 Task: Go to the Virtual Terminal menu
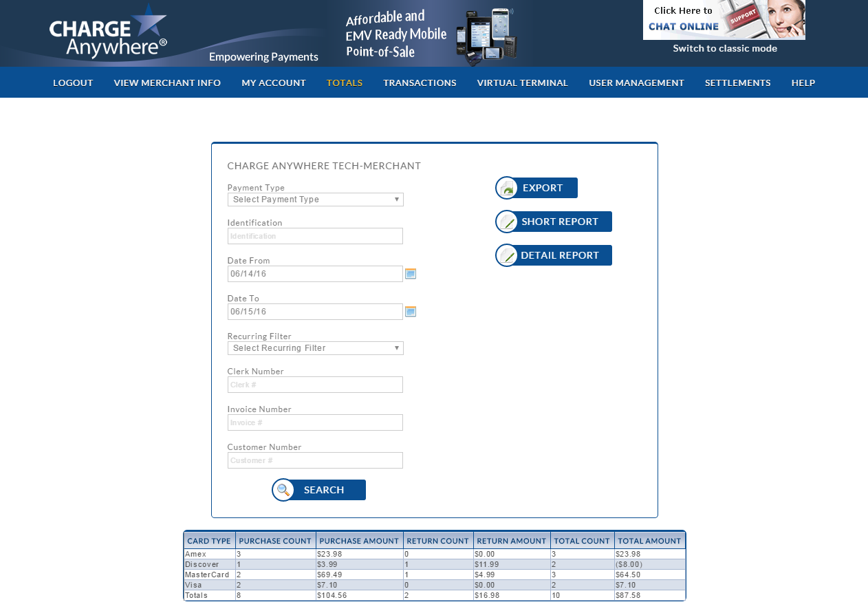522,83
